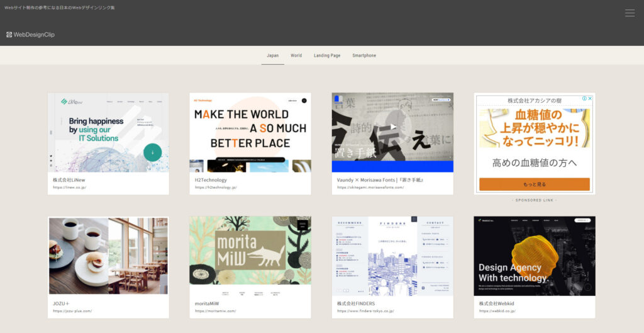Click the もっと見る ad button
The width and height of the screenshot is (644, 333).
pyautogui.click(x=535, y=184)
